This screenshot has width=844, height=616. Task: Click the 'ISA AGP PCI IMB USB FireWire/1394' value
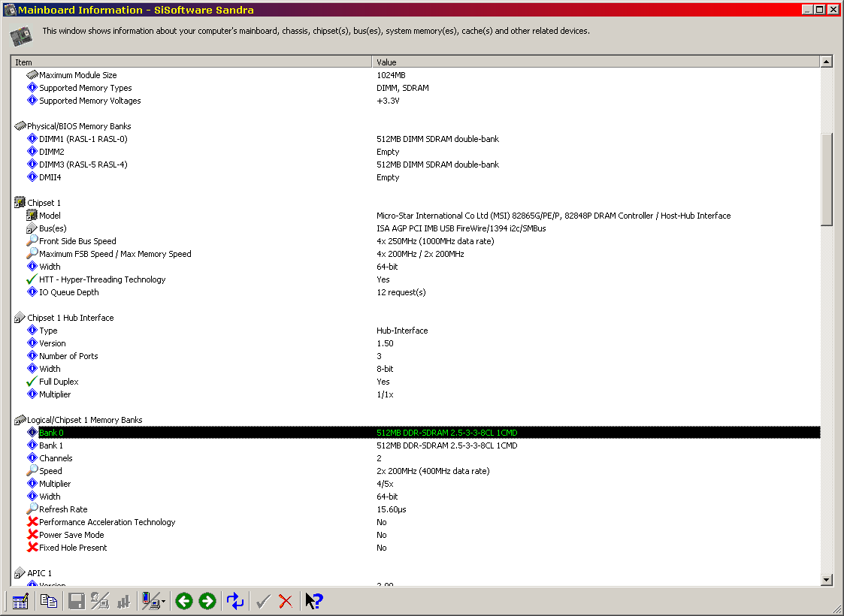click(461, 228)
